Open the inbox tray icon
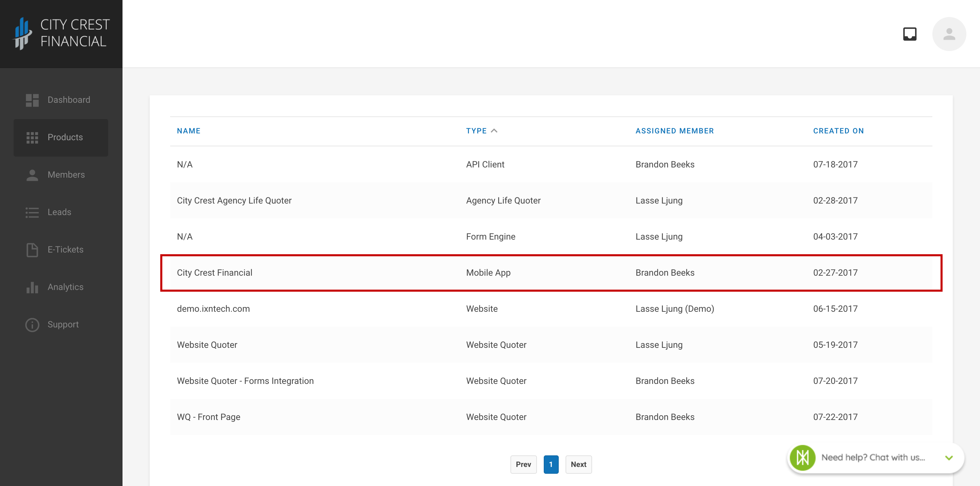The width and height of the screenshot is (980, 486). (x=910, y=34)
